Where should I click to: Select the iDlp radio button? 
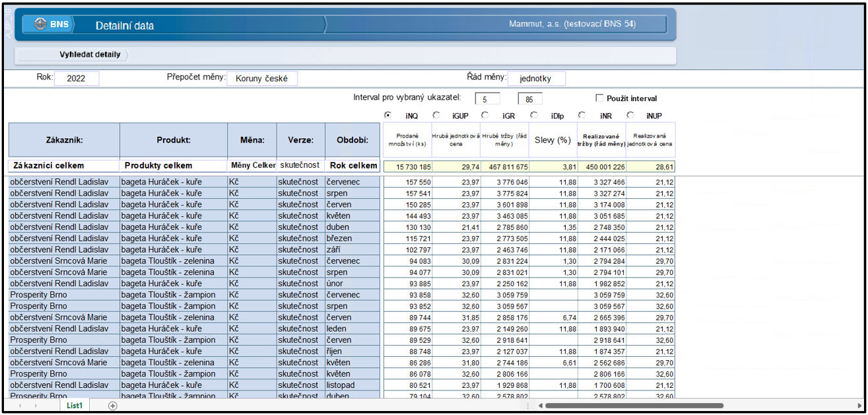[533, 115]
